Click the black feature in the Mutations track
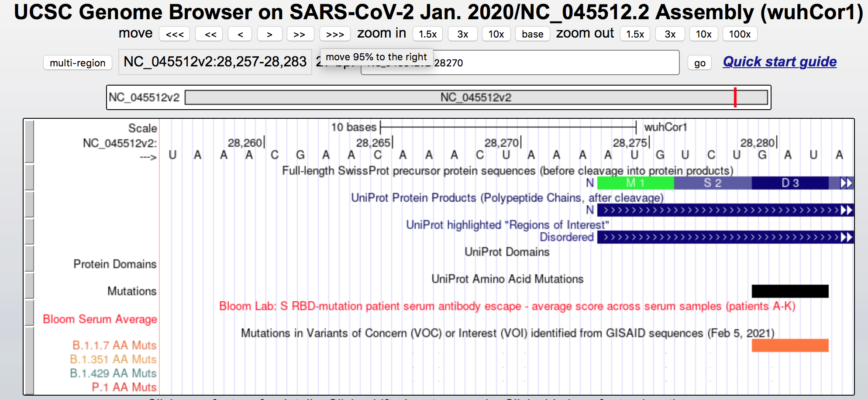 pos(789,290)
